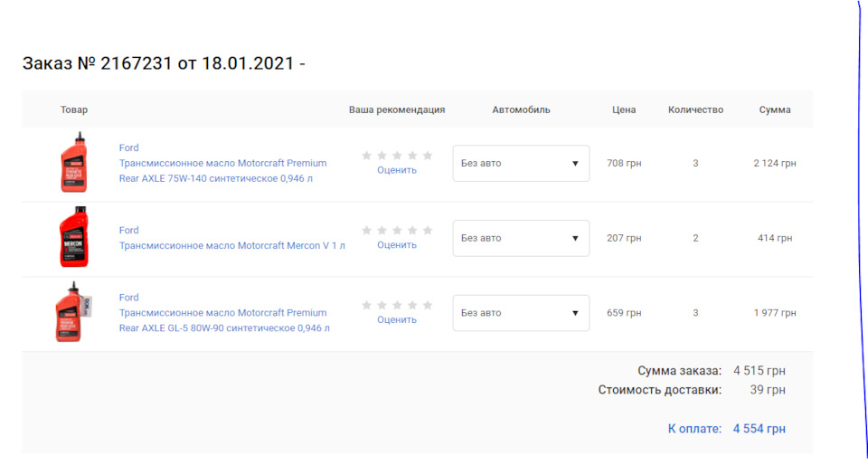Select the amount due 4 554 грн

[759, 429]
